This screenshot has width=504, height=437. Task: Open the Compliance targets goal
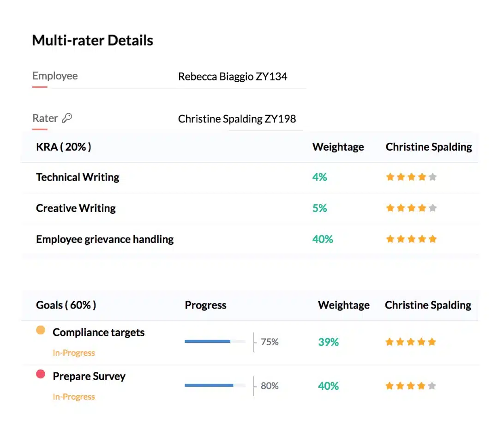coord(98,332)
